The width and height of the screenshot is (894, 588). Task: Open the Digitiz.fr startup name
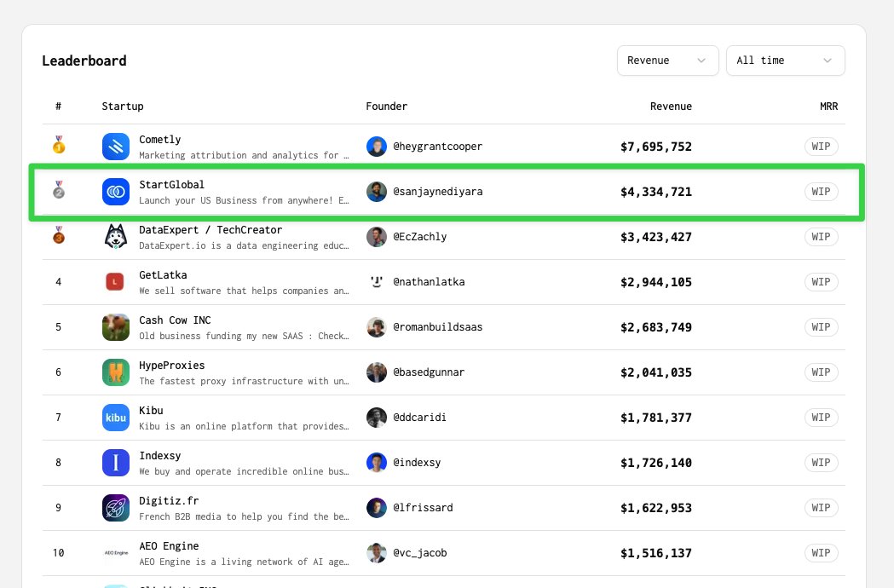point(169,501)
